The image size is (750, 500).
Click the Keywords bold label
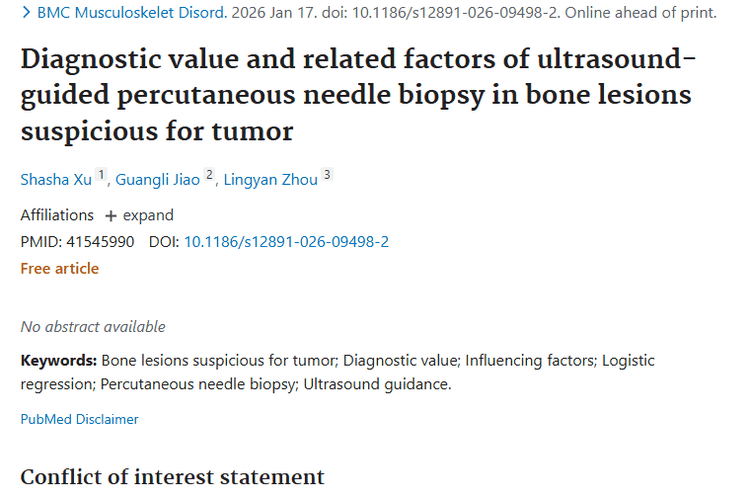click(x=58, y=360)
